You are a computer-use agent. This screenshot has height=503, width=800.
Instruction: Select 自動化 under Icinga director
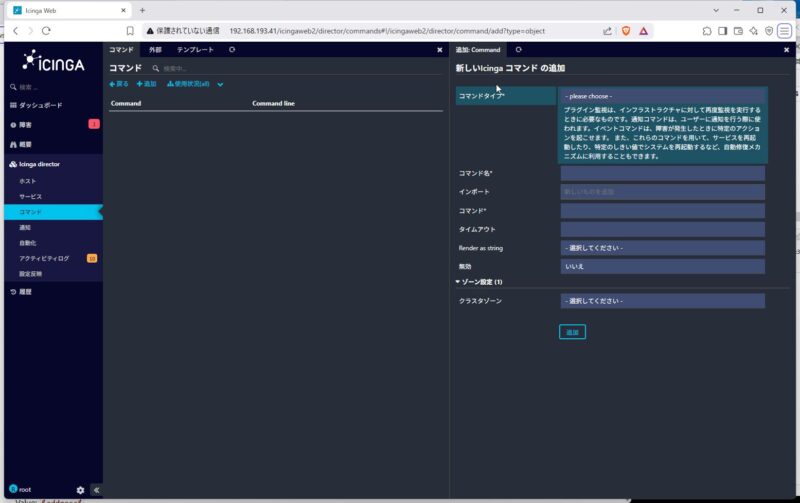click(x=28, y=243)
